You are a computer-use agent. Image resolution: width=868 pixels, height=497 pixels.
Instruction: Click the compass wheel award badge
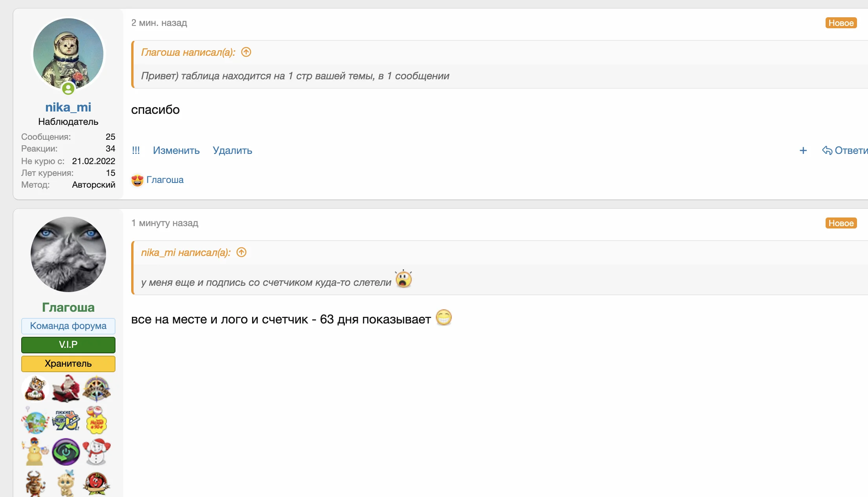[97, 389]
